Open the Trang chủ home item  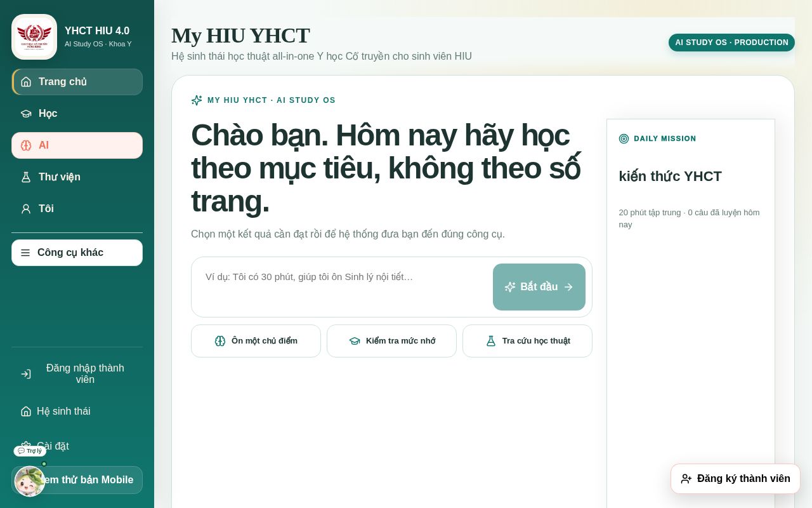pos(77,82)
